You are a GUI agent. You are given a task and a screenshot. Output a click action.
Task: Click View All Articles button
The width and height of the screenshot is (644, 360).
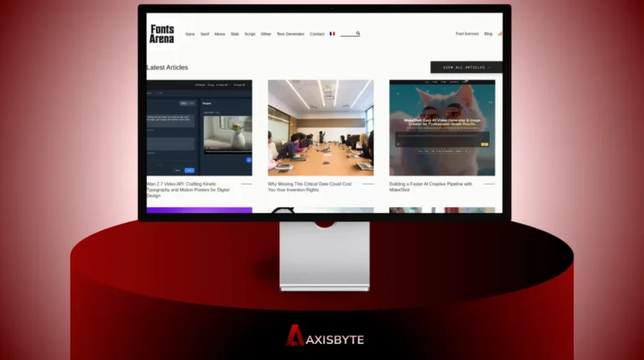coord(466,67)
